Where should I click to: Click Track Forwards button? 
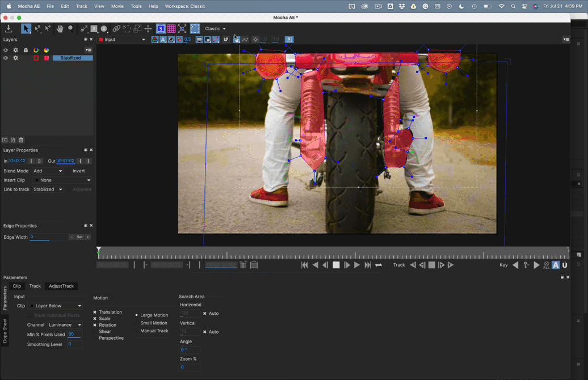coord(451,265)
